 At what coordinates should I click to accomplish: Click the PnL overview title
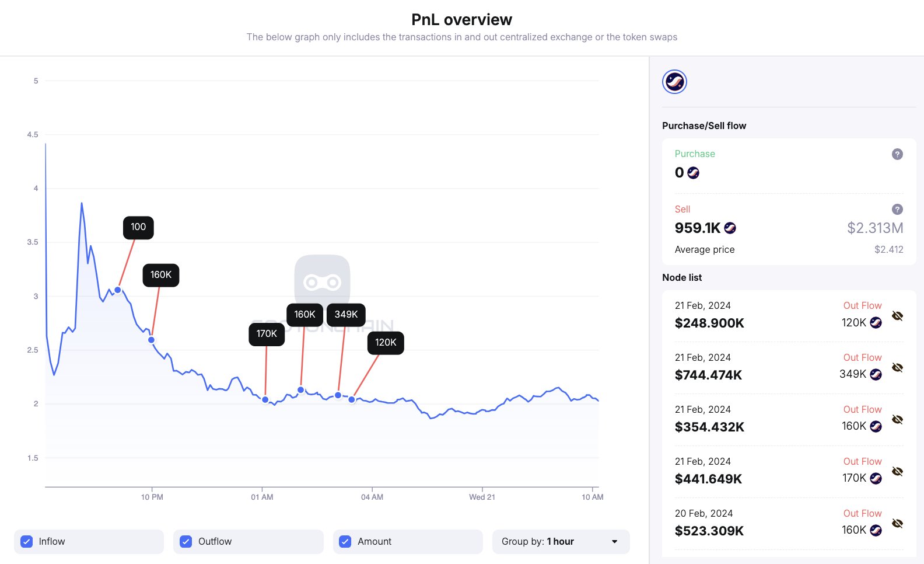(x=461, y=20)
